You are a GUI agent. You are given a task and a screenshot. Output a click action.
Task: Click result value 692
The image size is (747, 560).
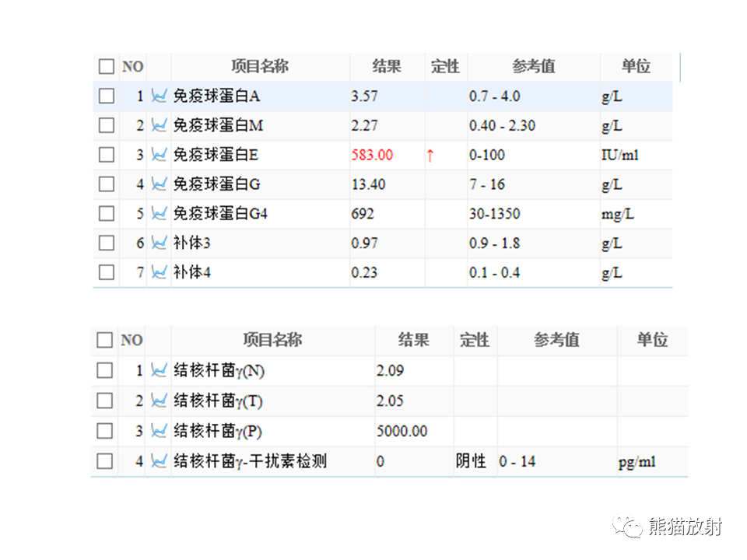tap(363, 215)
